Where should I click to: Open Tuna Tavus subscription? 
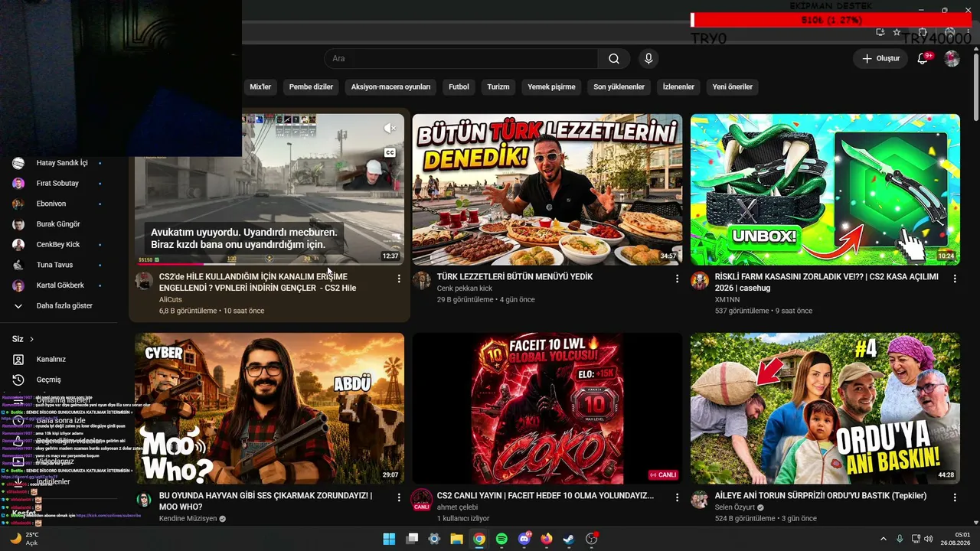[x=59, y=265]
